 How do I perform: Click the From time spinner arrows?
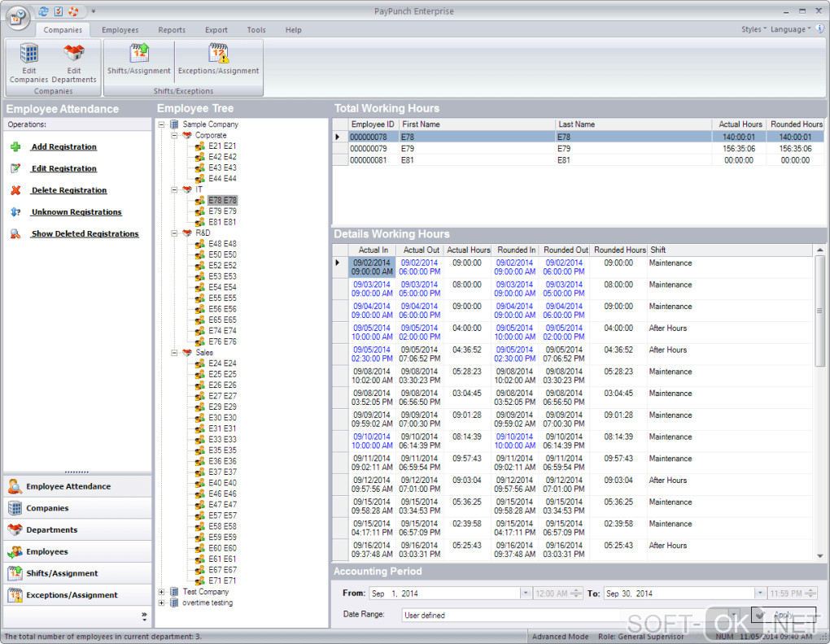(577, 594)
